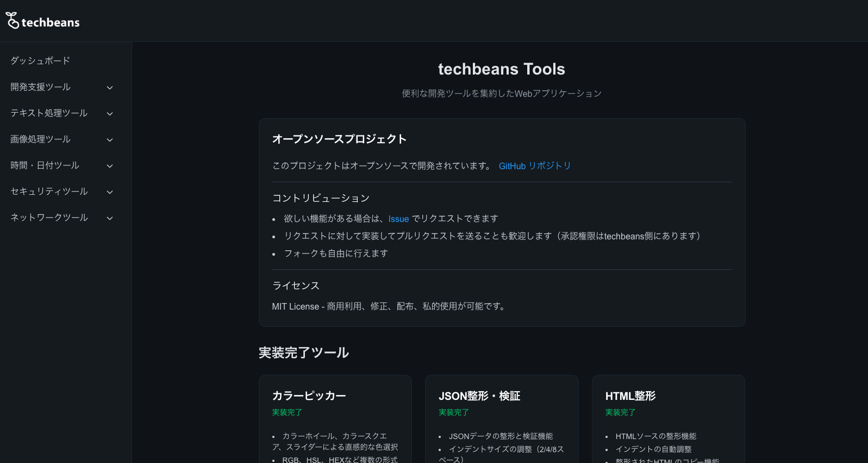Open the 時間・日付ツール menu item
This screenshot has width=868, height=463.
coord(45,165)
